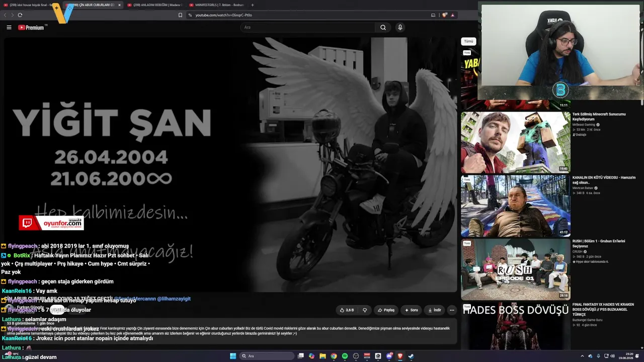Open the Brave Shields icon

[x=444, y=15]
